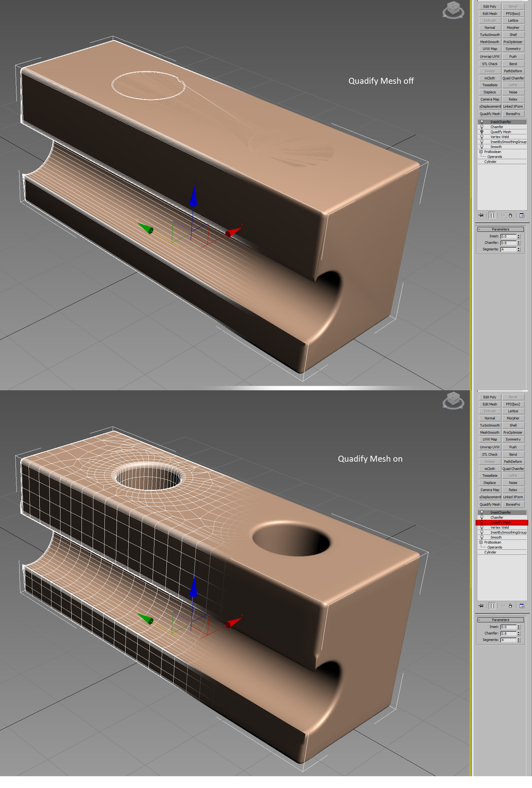Enable the darkened Quadify Mesh lightbulb in the upper stack
Screen dimensions: 532x788
pos(481,132)
